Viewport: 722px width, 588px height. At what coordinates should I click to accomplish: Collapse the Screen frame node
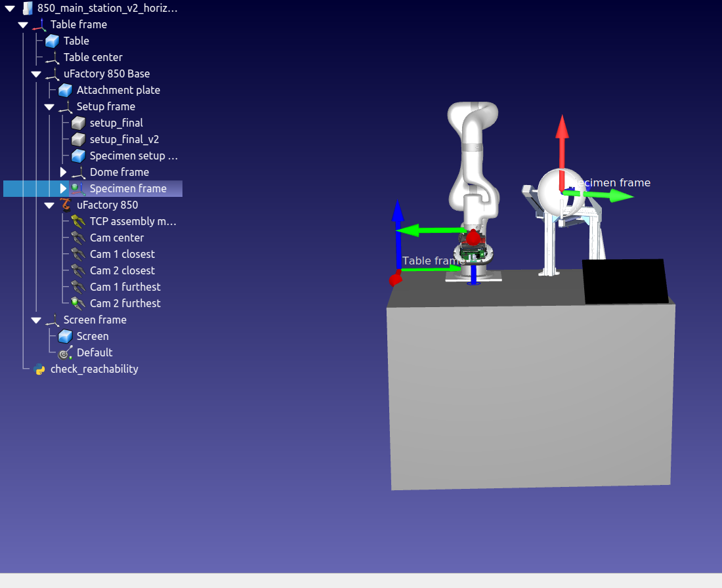36,320
